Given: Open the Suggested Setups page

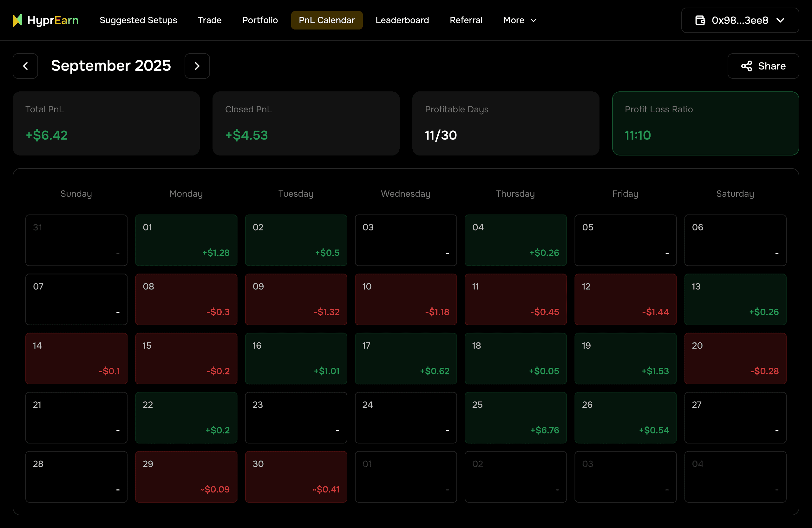Looking at the screenshot, I should coord(138,20).
